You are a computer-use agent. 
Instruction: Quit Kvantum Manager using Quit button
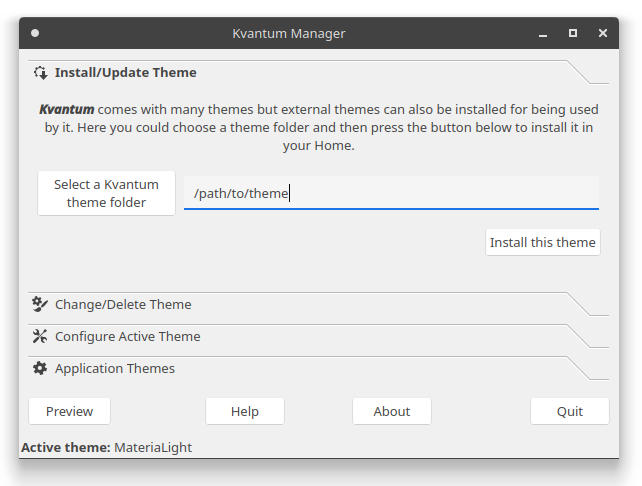point(570,411)
